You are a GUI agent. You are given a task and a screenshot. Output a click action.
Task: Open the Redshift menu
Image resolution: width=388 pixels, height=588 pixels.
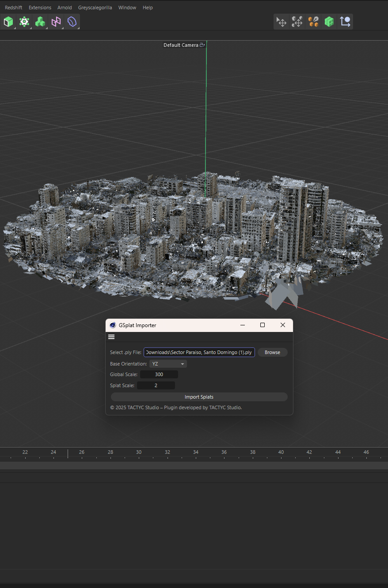coord(14,8)
